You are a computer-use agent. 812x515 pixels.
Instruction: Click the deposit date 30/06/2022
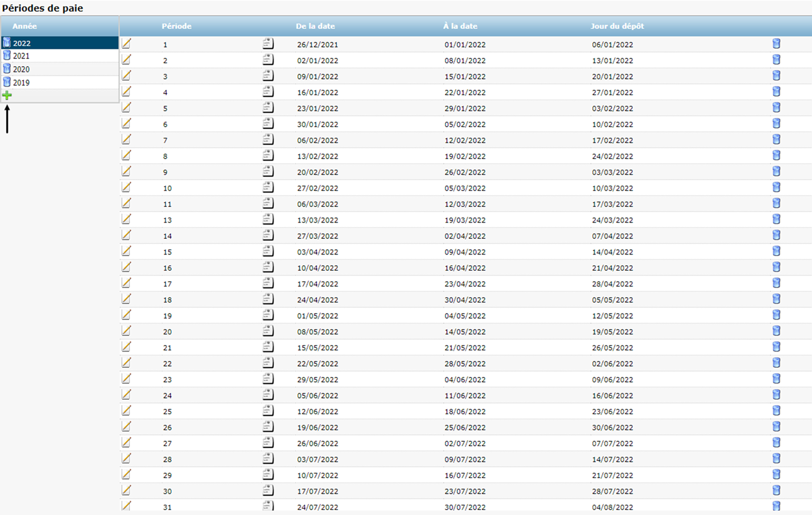[x=612, y=427]
